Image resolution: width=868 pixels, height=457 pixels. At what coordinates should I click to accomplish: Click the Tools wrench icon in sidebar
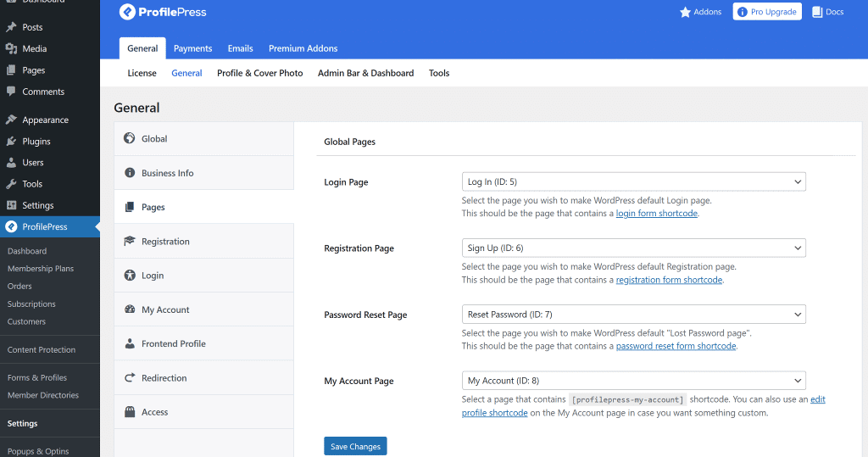coord(11,184)
